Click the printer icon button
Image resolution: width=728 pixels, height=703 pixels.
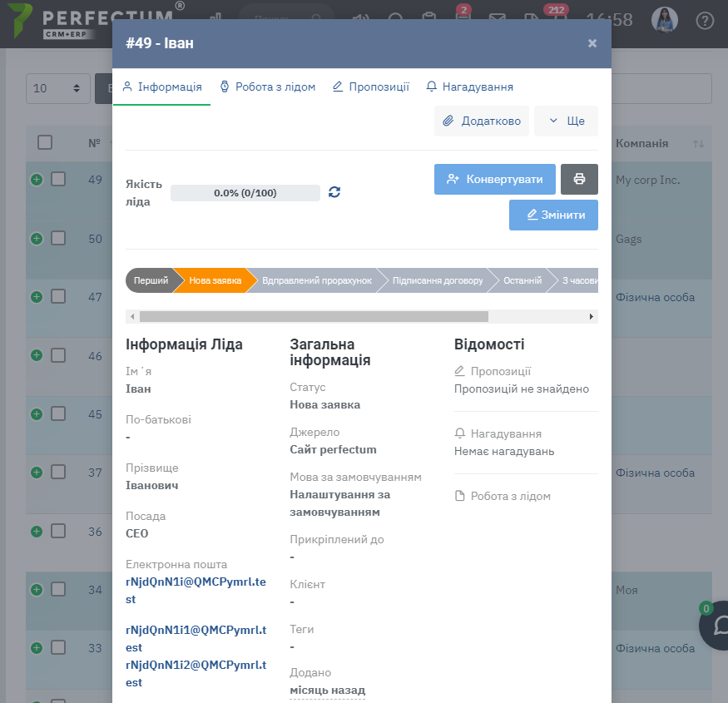pyautogui.click(x=579, y=179)
